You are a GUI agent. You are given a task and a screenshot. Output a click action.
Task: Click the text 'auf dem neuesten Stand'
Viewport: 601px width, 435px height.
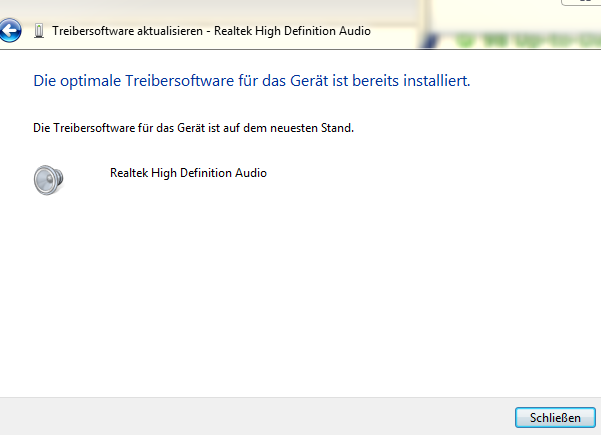coord(288,128)
